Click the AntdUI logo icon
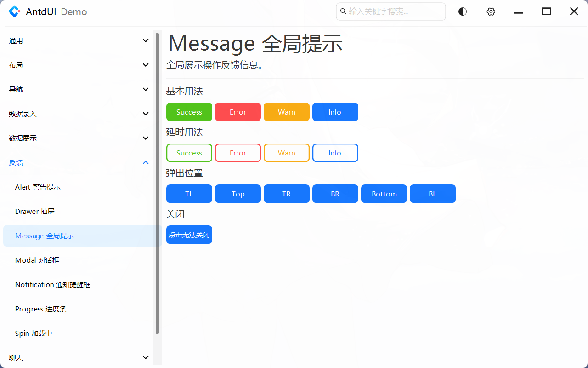588x368 pixels. click(x=14, y=11)
